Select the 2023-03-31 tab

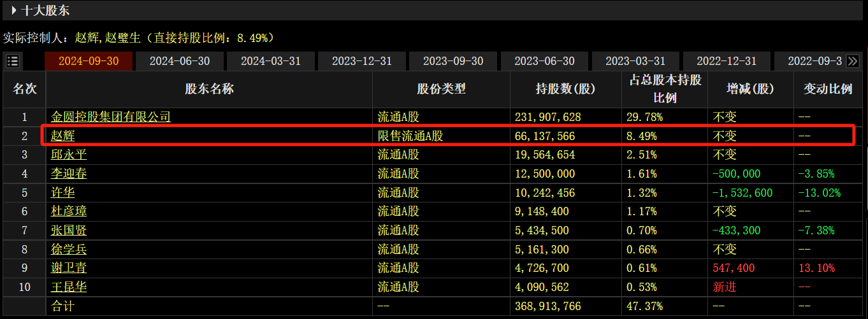pyautogui.click(x=635, y=61)
